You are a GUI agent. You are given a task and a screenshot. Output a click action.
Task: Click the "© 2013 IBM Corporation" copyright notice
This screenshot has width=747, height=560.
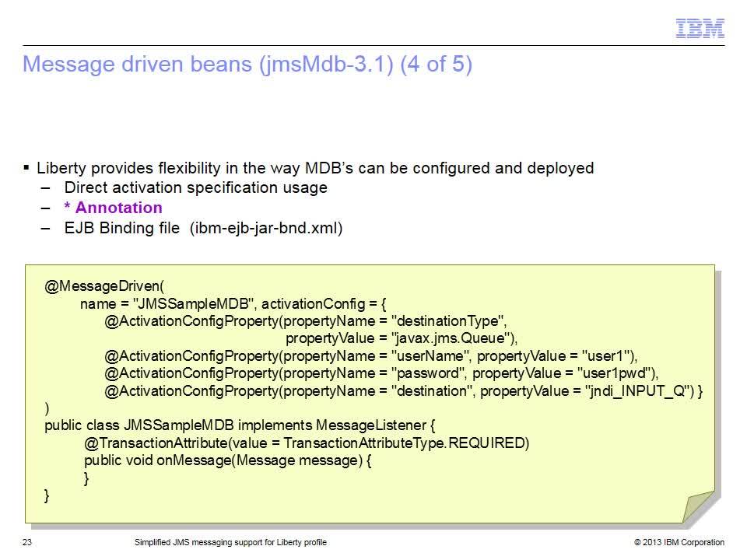point(679,542)
